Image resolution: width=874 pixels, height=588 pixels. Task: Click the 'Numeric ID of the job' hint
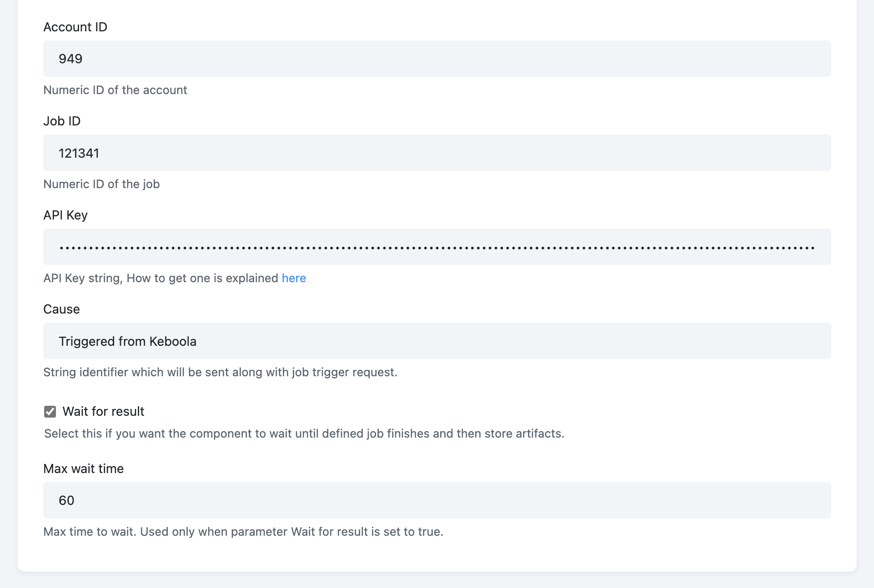pyautogui.click(x=101, y=184)
